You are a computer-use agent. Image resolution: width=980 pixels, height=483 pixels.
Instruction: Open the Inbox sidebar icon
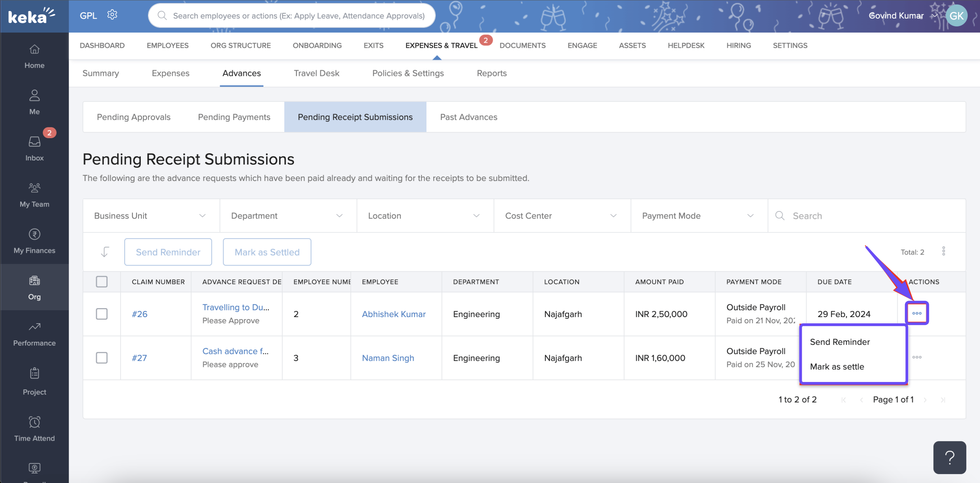tap(34, 142)
